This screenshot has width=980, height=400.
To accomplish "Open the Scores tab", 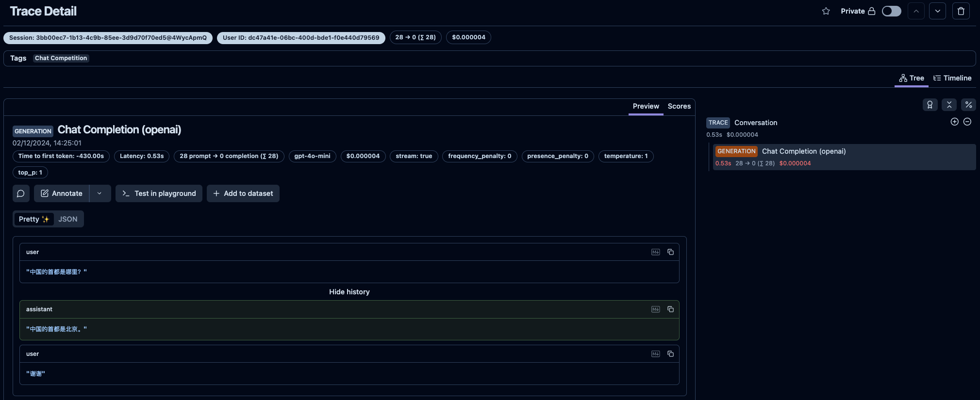I will pyautogui.click(x=679, y=106).
